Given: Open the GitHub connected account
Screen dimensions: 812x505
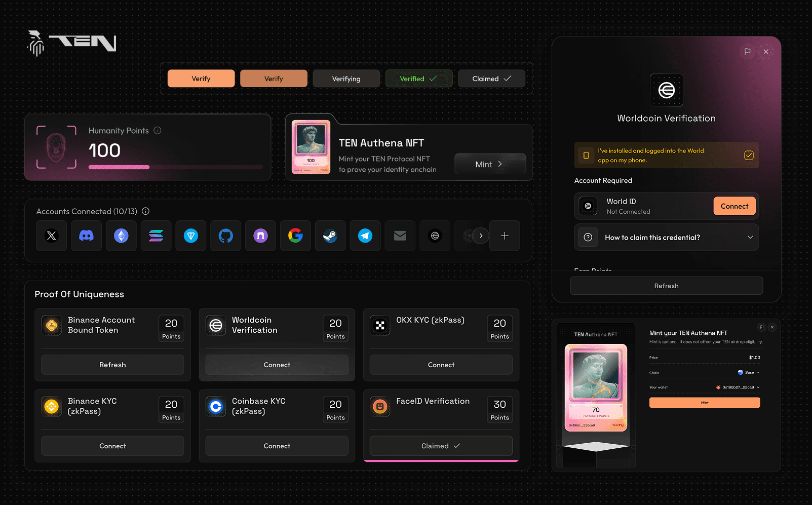Looking at the screenshot, I should coord(226,236).
